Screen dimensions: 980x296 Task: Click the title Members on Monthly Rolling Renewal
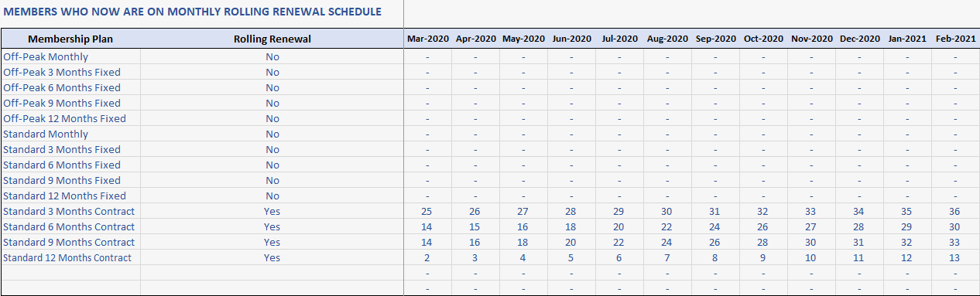click(193, 12)
